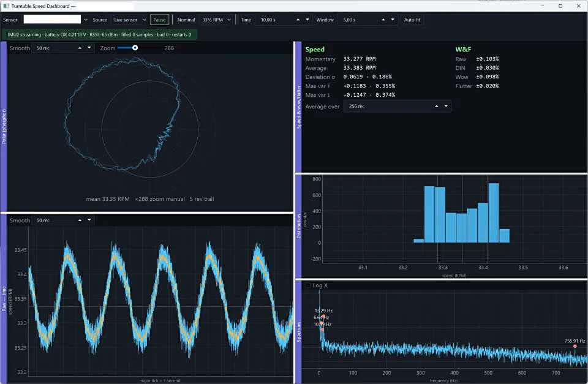Click the IMU2 streaming status message
The image size is (588, 384).
point(99,34)
